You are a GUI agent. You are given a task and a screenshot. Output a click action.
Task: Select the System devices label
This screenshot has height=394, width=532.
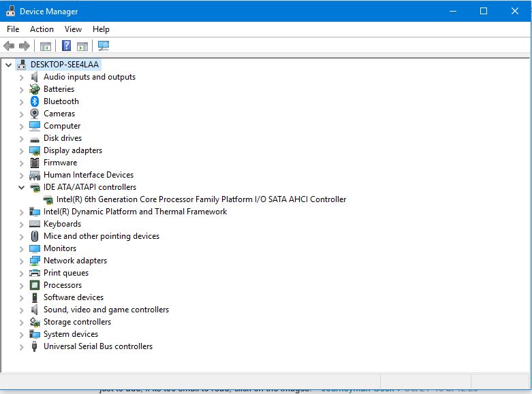(x=71, y=334)
